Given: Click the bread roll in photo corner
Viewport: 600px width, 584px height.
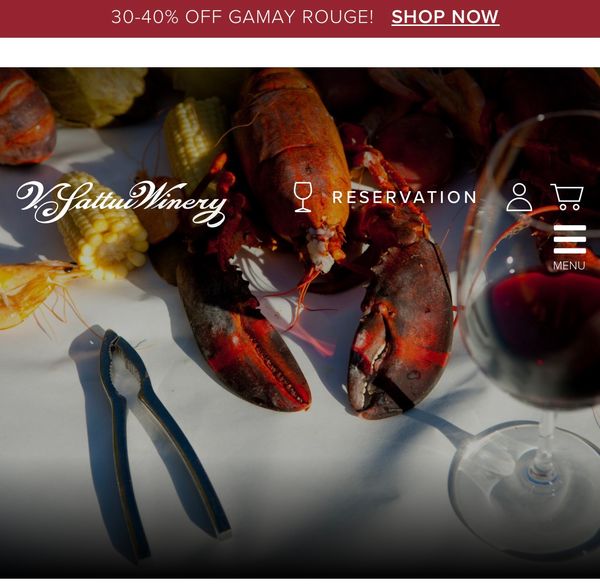Looking at the screenshot, I should 25,117.
